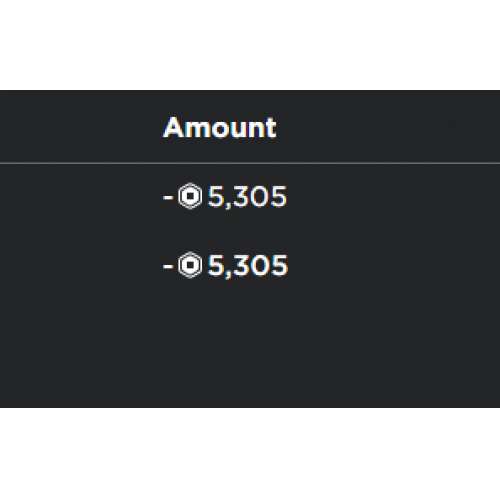This screenshot has height=500, width=500.
Task: Click the leading 5 in second row amount
Action: [x=215, y=265]
